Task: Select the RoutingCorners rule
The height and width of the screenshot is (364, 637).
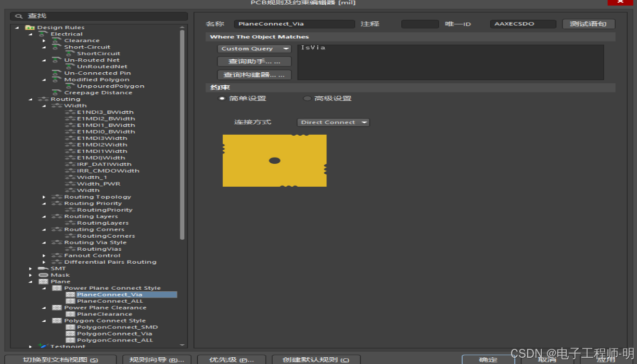Action: [106, 236]
